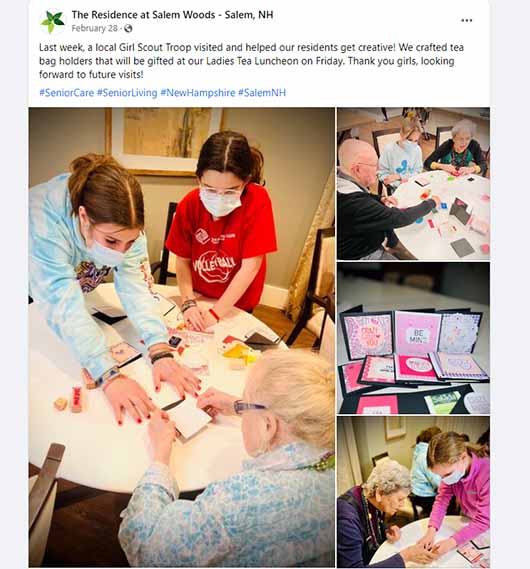Open the #SeniorCare hashtag
The image size is (530, 569).
tap(66, 93)
